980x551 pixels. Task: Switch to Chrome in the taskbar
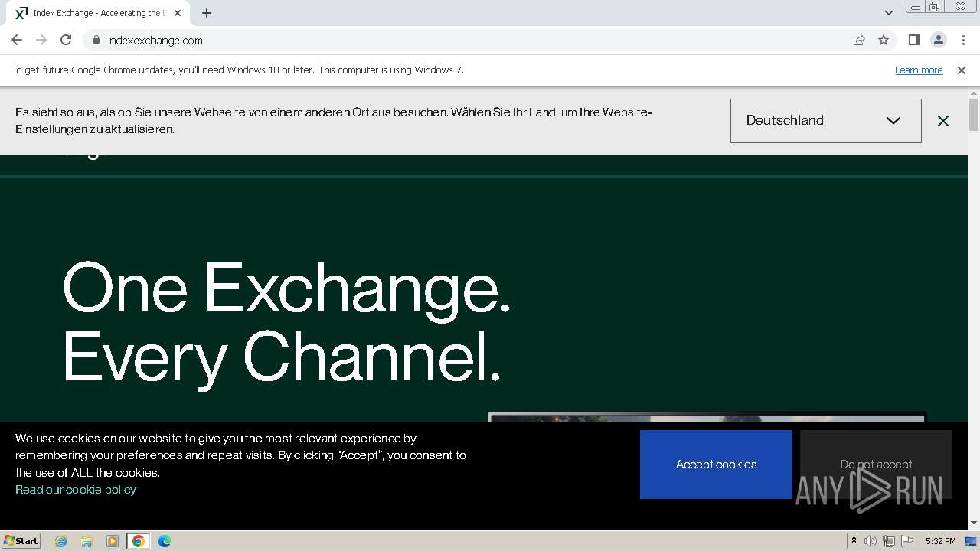pyautogui.click(x=139, y=541)
